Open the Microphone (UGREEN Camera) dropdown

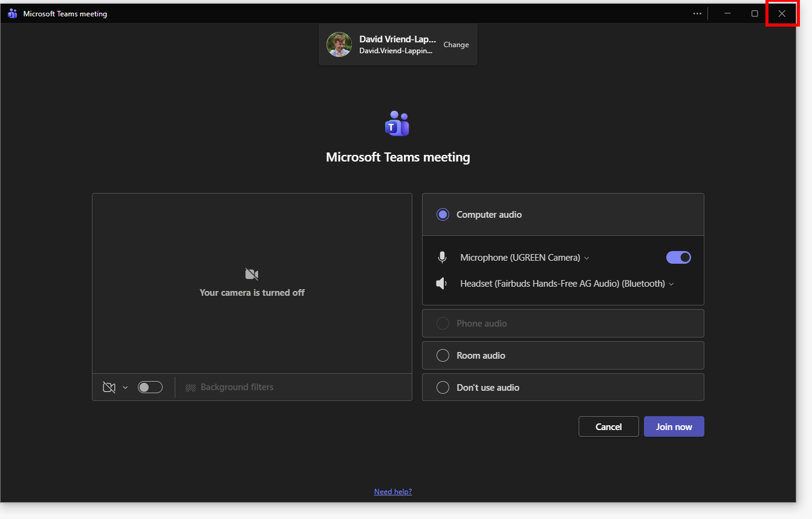[x=525, y=258]
